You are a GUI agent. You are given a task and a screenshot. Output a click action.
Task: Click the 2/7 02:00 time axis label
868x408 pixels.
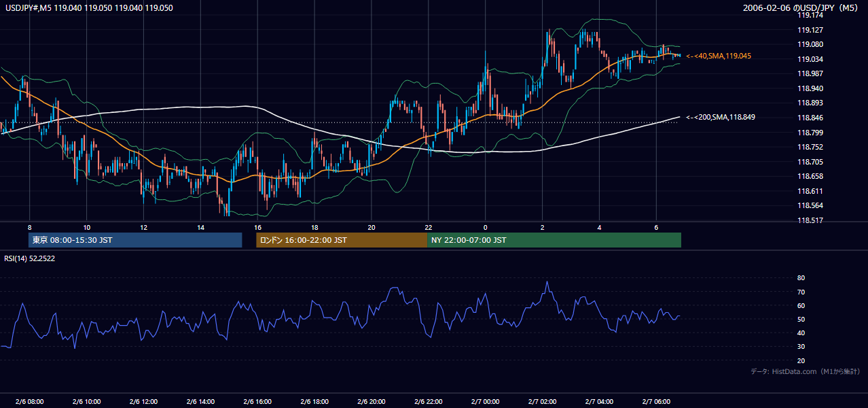(542, 402)
